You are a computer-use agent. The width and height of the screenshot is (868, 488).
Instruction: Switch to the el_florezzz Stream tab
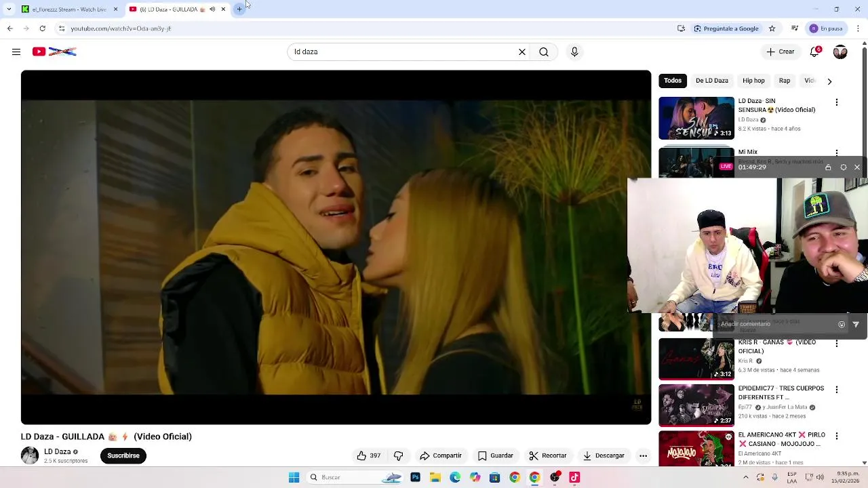(68, 9)
